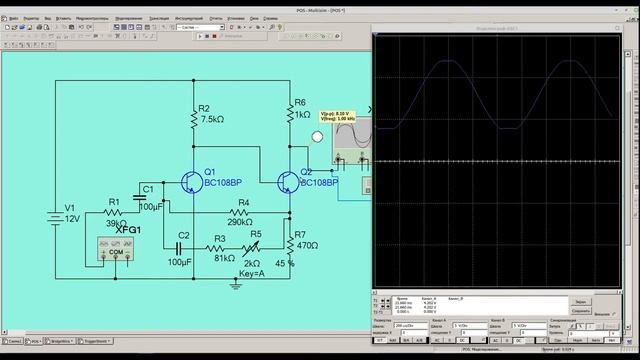The width and height of the screenshot is (640, 360).
Task: Switch to the BridgeWire design tab
Action: [60, 341]
